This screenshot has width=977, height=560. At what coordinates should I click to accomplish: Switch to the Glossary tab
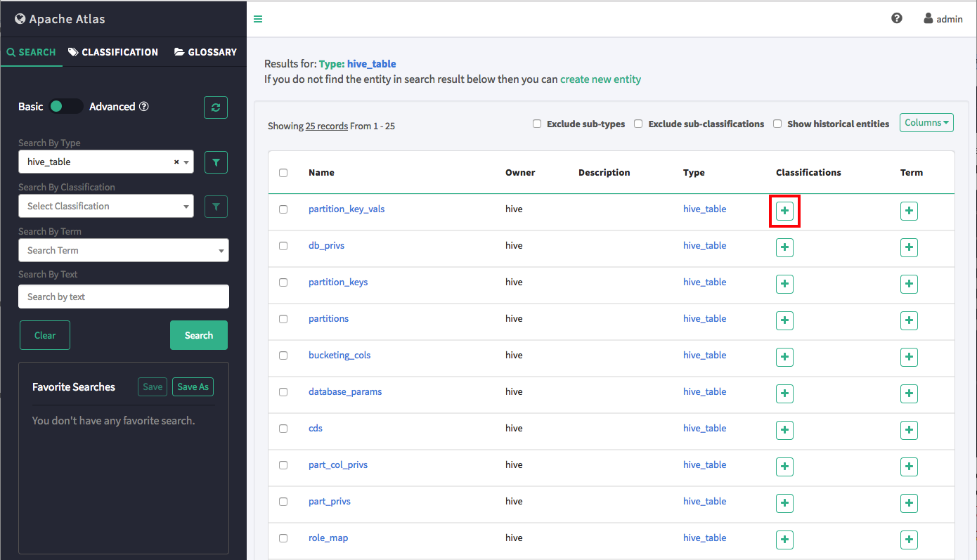point(205,52)
